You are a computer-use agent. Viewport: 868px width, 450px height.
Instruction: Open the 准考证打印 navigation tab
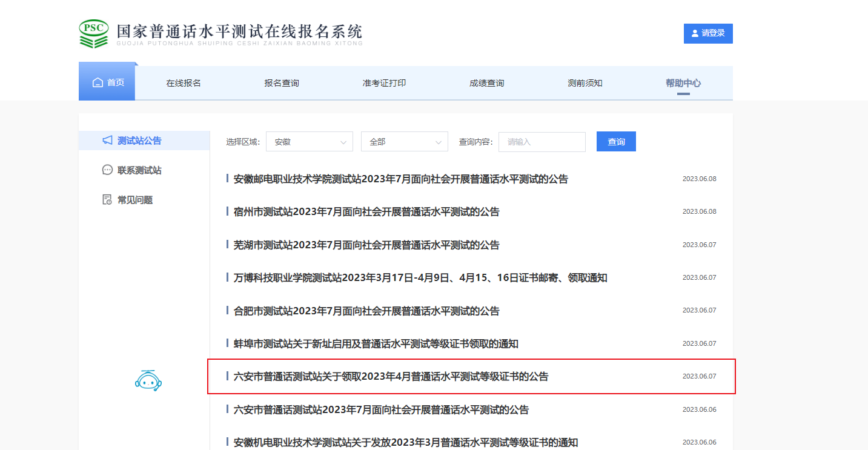[384, 83]
